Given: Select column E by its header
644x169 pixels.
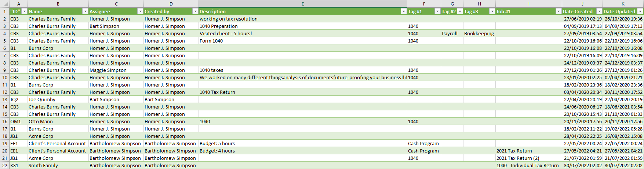Looking at the screenshot, I should tap(303, 4).
